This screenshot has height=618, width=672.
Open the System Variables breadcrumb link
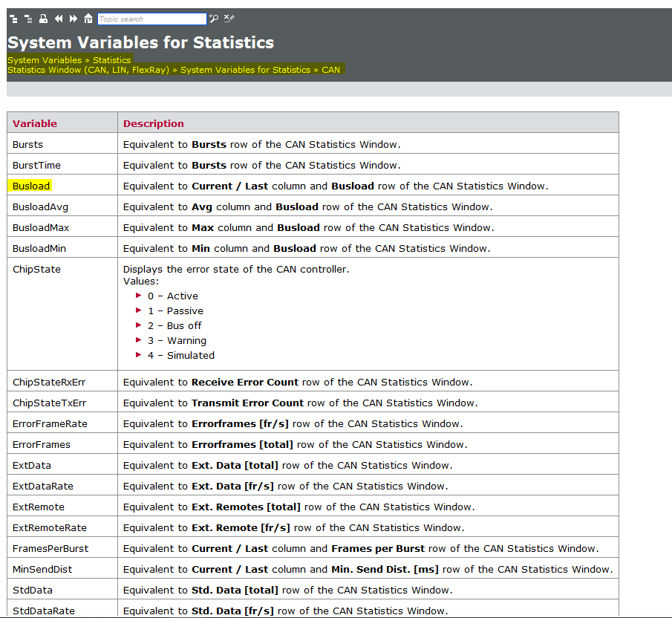click(x=45, y=60)
